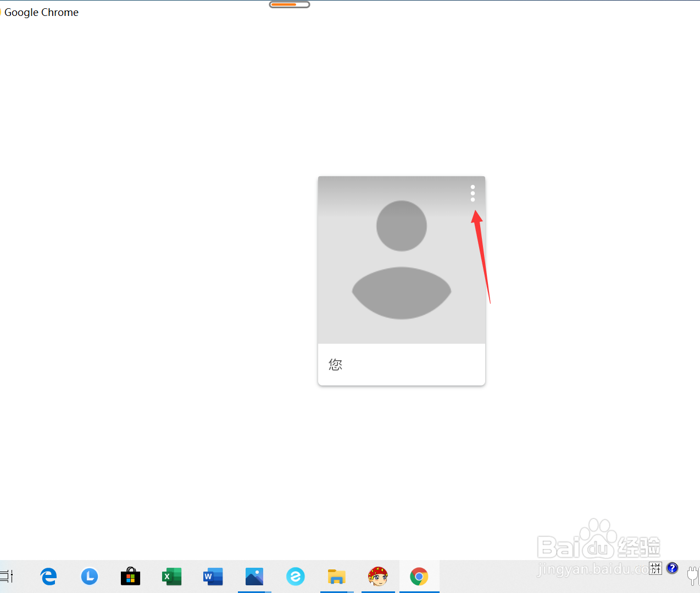Image resolution: width=700 pixels, height=593 pixels.
Task: Click the Google Chrome window title text
Action: tap(42, 12)
